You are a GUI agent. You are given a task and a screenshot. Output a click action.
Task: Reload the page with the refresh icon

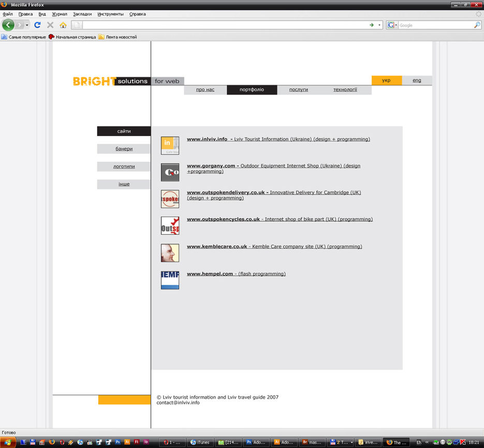click(x=37, y=25)
